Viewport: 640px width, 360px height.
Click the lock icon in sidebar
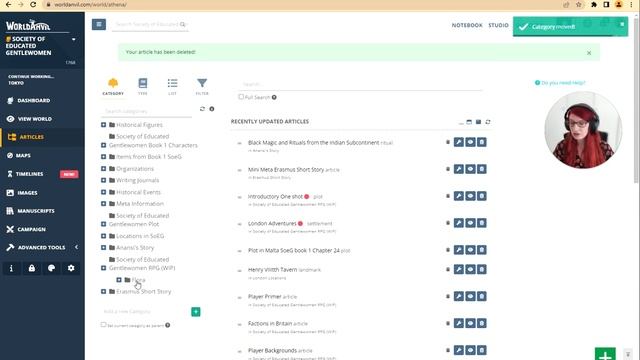(31, 268)
